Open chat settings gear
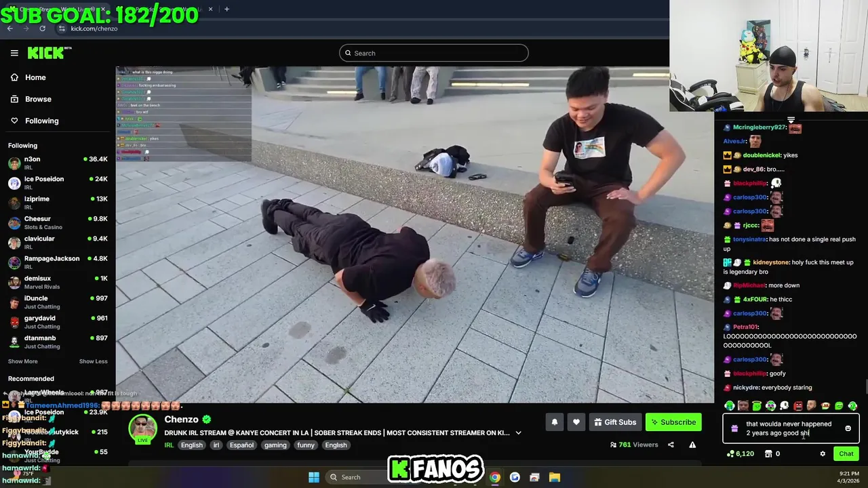868x488 pixels. [x=823, y=454]
